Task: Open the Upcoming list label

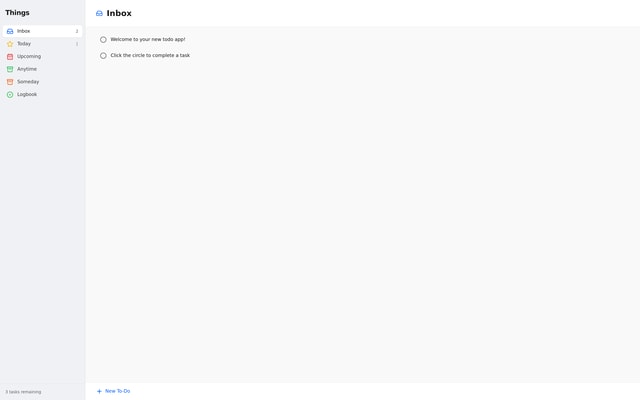Action: pos(29,57)
